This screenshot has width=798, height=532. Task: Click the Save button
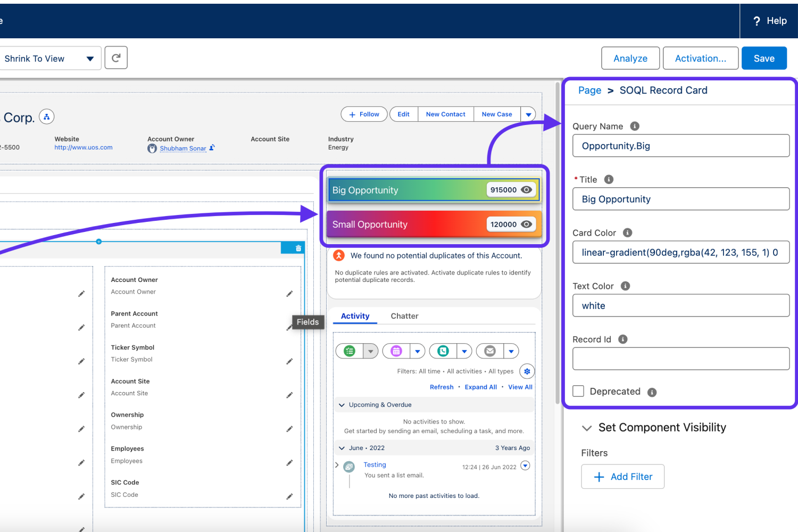pyautogui.click(x=764, y=59)
